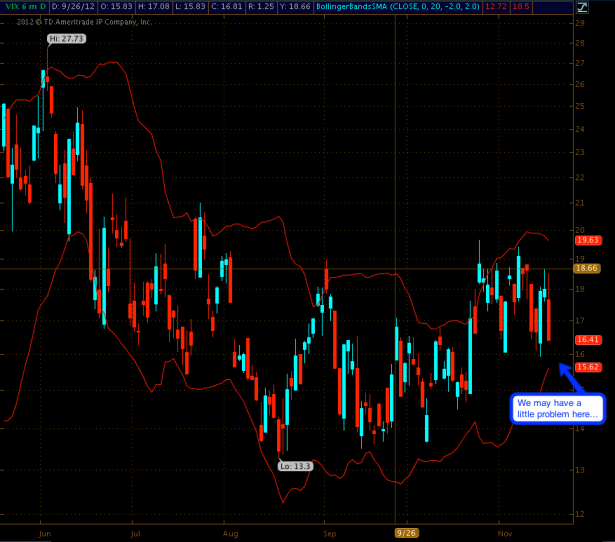Select the 19.63 upper band price tag
Viewport: 615px width, 542px height.
click(x=587, y=240)
